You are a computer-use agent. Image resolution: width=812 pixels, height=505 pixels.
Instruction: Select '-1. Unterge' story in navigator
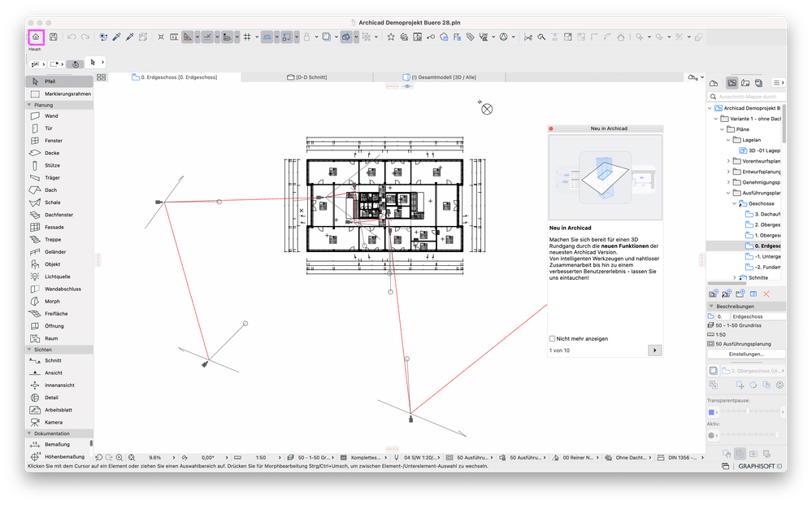pos(762,256)
